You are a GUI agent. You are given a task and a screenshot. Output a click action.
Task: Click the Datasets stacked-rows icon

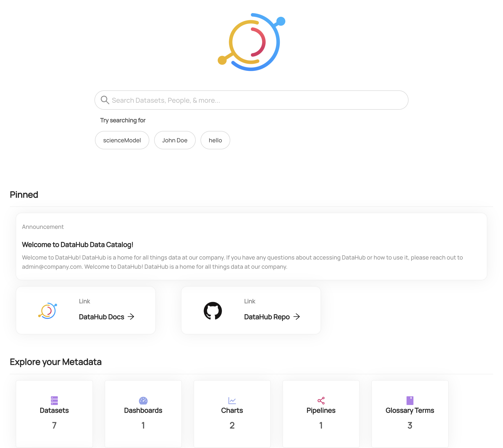coord(54,400)
